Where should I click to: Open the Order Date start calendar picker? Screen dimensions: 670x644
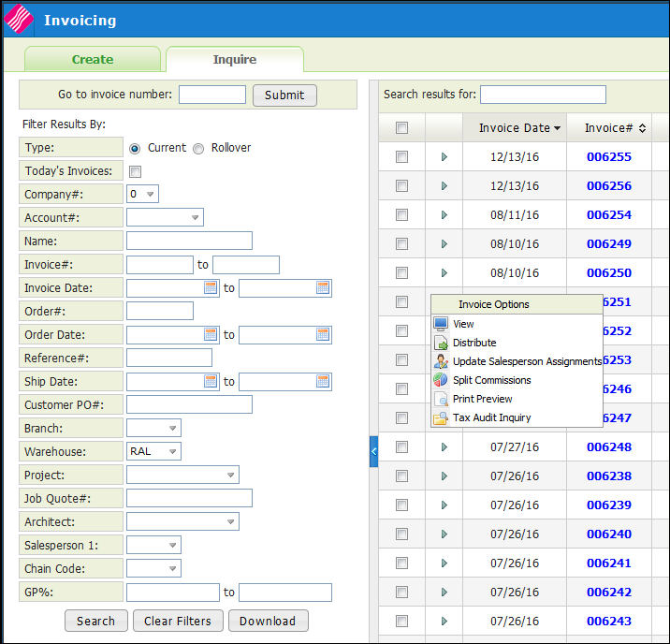[x=211, y=335]
